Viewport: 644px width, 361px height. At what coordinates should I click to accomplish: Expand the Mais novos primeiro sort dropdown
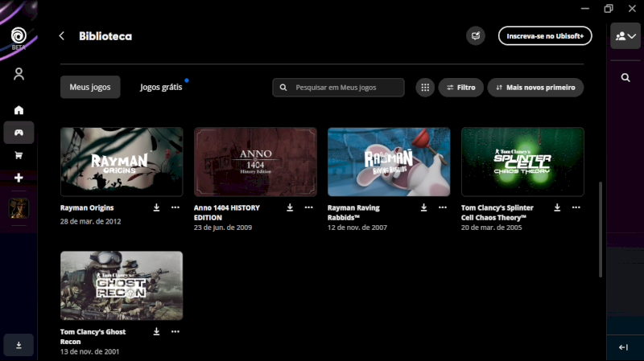tap(535, 87)
